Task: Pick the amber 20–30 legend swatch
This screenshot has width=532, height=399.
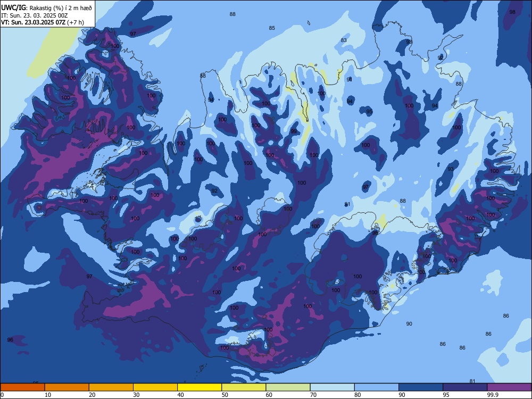Action: (111, 387)
